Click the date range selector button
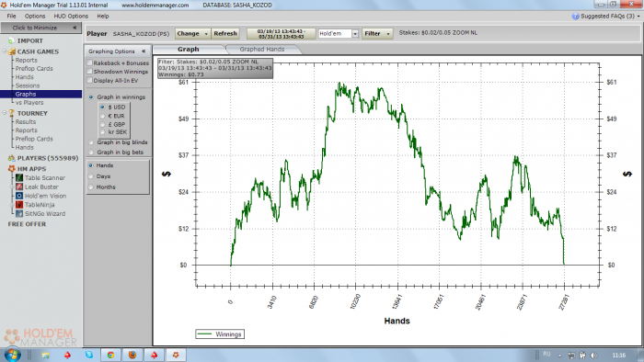Image resolution: width=644 pixels, height=362 pixels. click(282, 34)
